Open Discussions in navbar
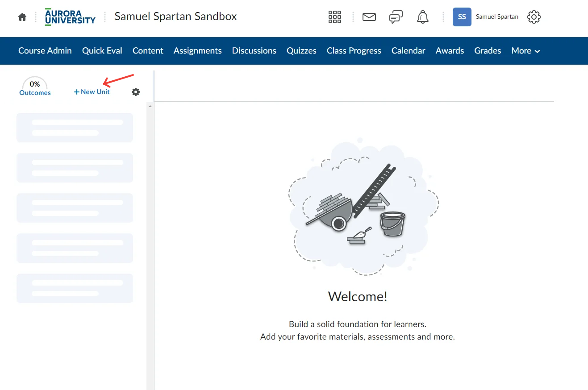 click(x=254, y=51)
